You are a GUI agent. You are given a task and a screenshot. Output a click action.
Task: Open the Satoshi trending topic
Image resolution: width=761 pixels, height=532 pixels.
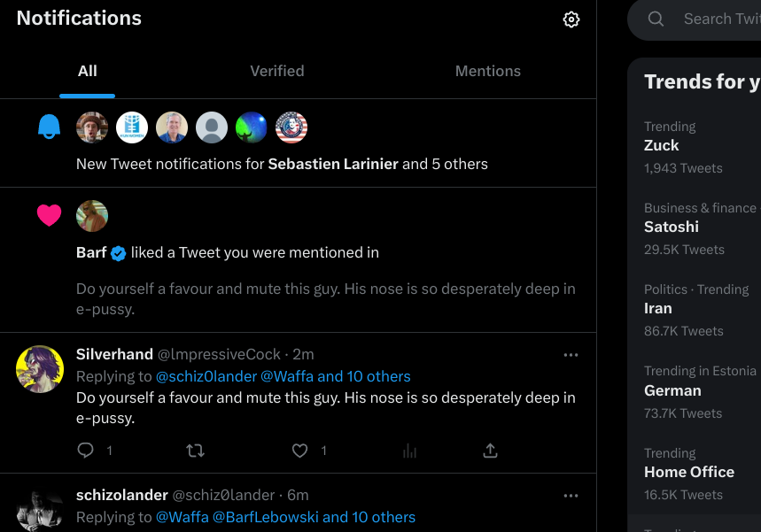pos(672,227)
